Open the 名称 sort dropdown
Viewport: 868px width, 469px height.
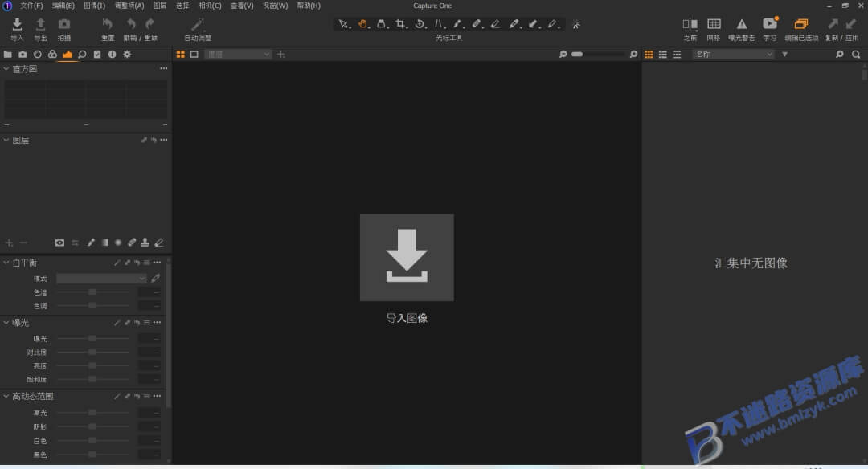[734, 54]
